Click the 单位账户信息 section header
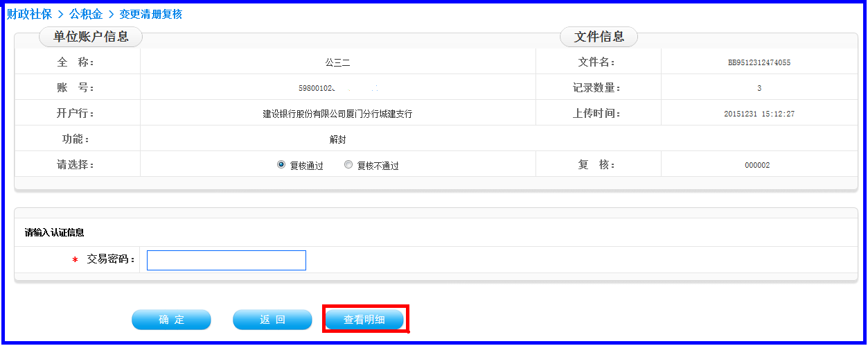Image resolution: width=868 pixels, height=346 pixels. click(91, 37)
